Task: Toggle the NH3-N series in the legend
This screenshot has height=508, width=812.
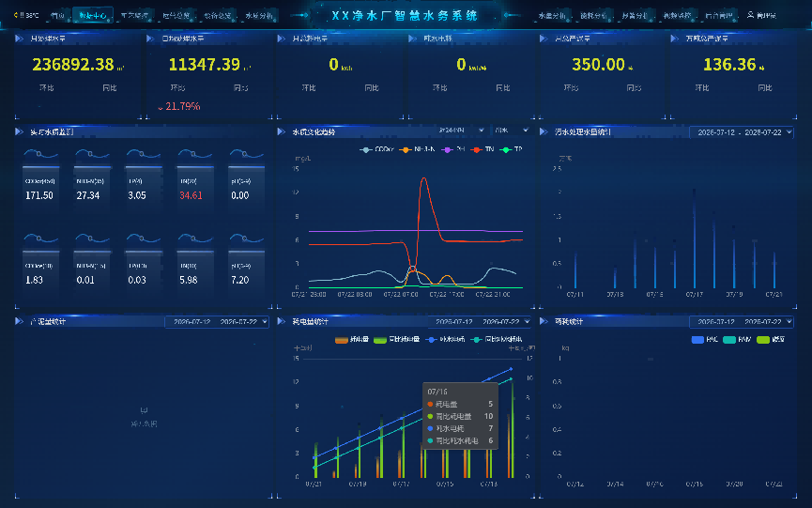Action: pyautogui.click(x=417, y=149)
